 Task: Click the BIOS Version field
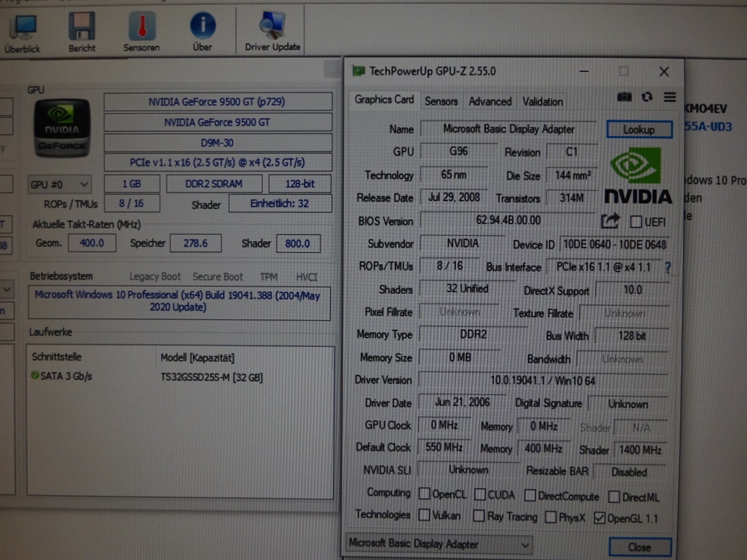pyautogui.click(x=508, y=220)
